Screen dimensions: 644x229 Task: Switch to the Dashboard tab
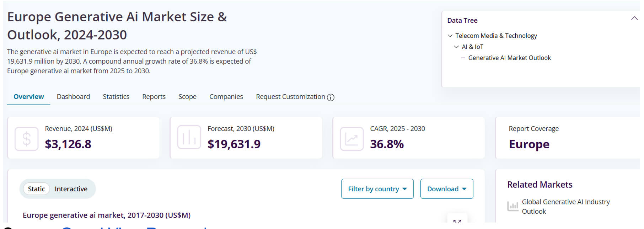point(73,97)
